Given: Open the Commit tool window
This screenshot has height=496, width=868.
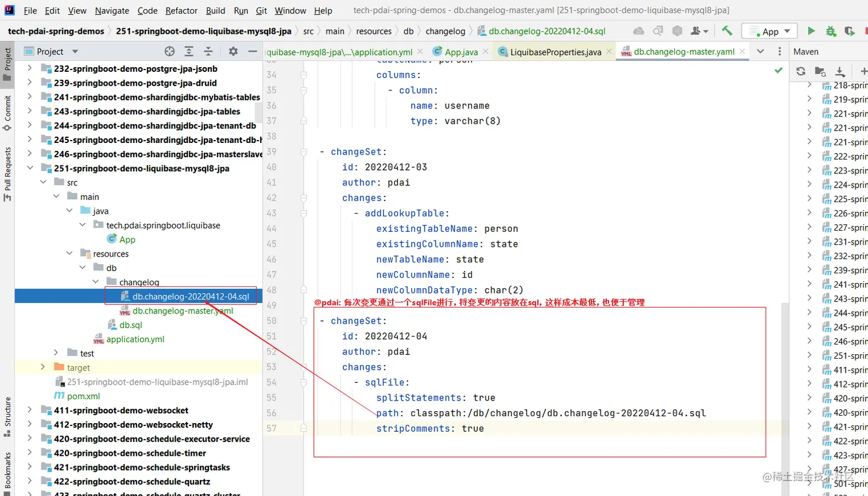Looking at the screenshot, I should click(7, 113).
